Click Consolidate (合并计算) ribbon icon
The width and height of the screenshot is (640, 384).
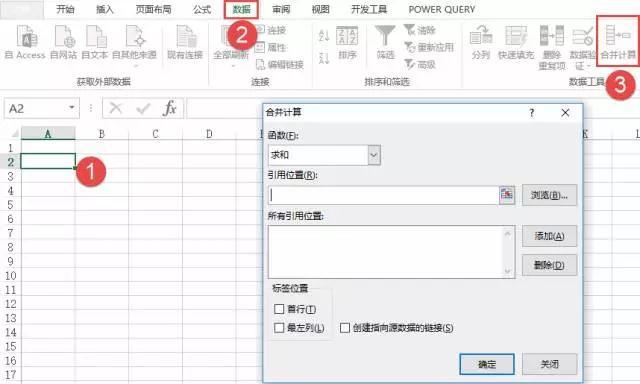point(618,42)
